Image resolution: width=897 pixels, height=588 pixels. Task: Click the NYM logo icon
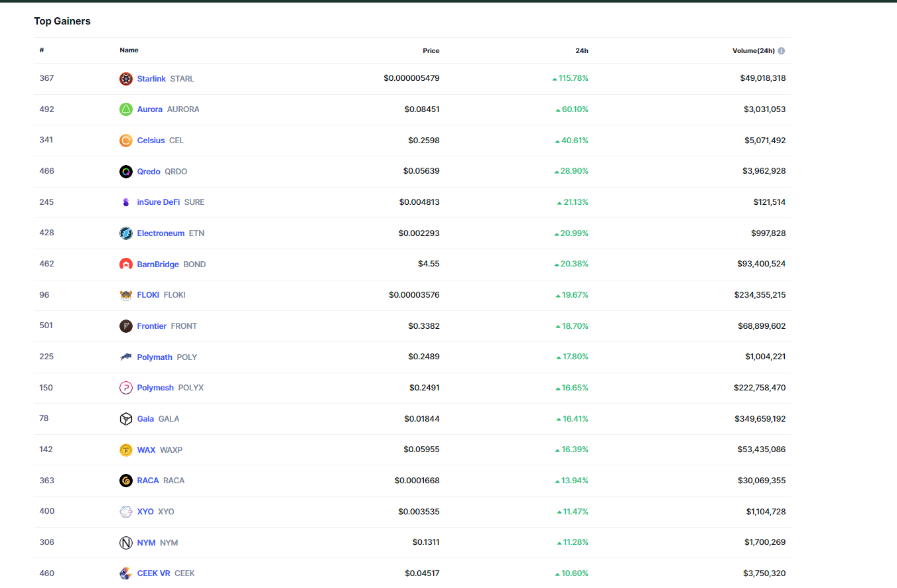(x=126, y=543)
